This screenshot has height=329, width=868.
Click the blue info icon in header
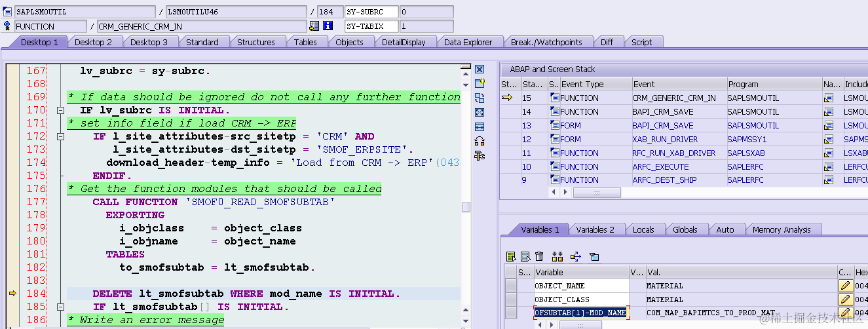point(328,26)
